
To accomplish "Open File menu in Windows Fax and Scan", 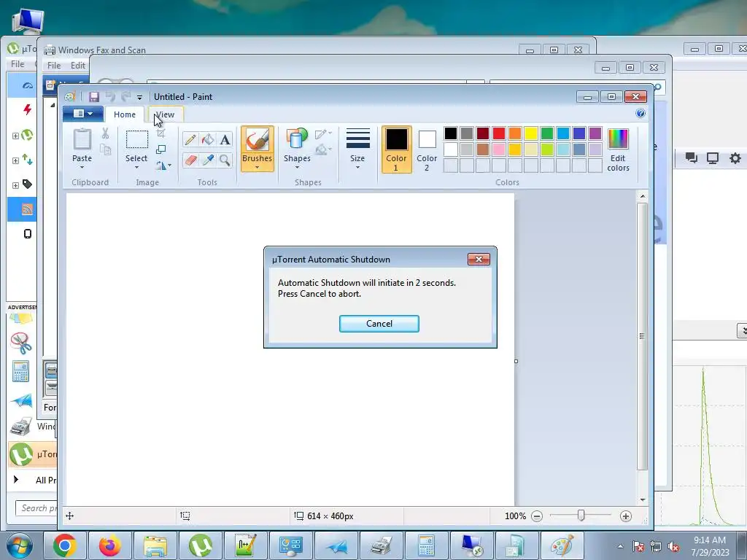I will 54,65.
